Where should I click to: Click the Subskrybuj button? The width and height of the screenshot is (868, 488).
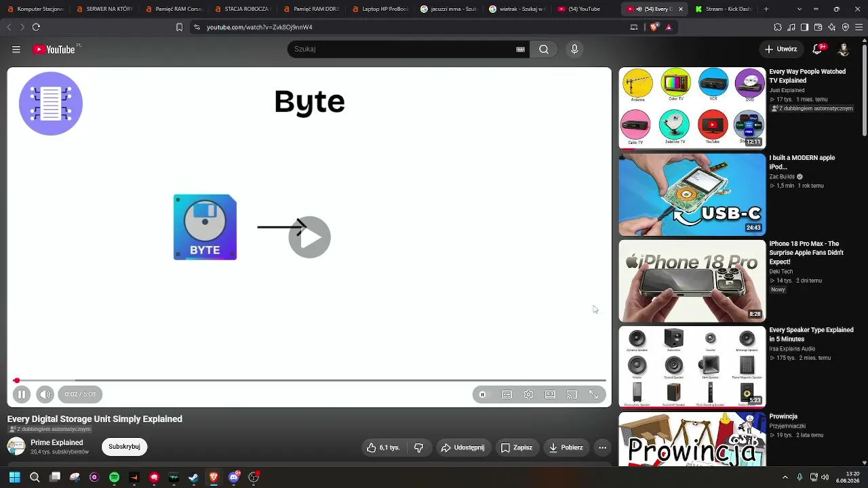pyautogui.click(x=124, y=447)
